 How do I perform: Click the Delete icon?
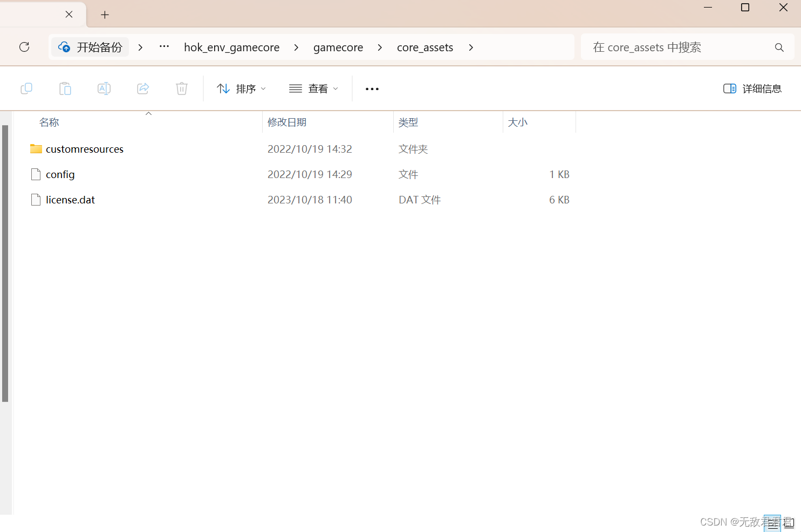[181, 88]
